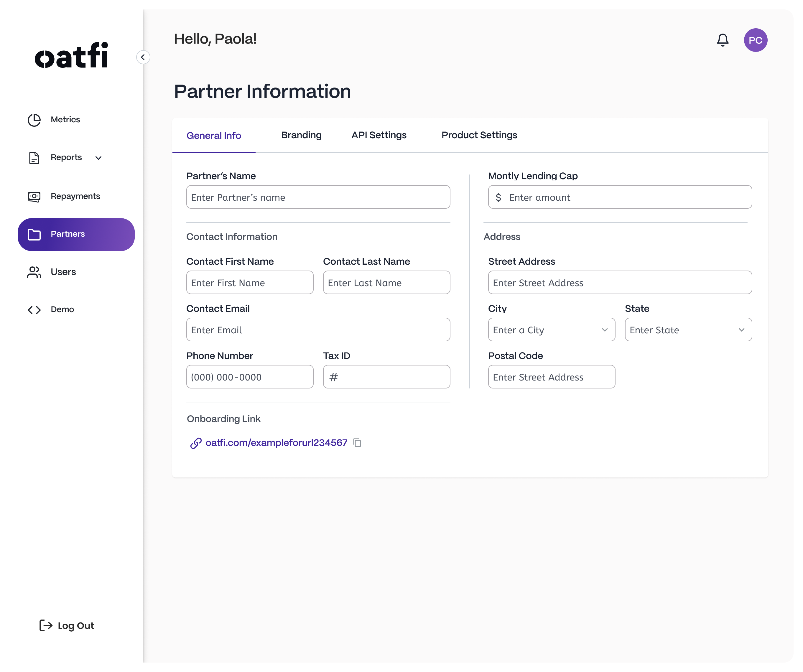803x672 pixels.
Task: Click the Metrics pie chart icon
Action: (34, 120)
